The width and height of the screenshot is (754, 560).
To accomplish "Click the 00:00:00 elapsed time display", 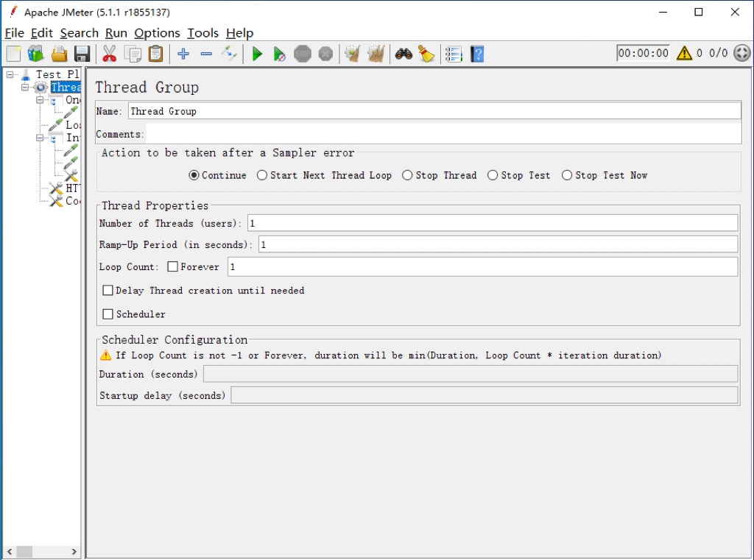I will coord(644,53).
